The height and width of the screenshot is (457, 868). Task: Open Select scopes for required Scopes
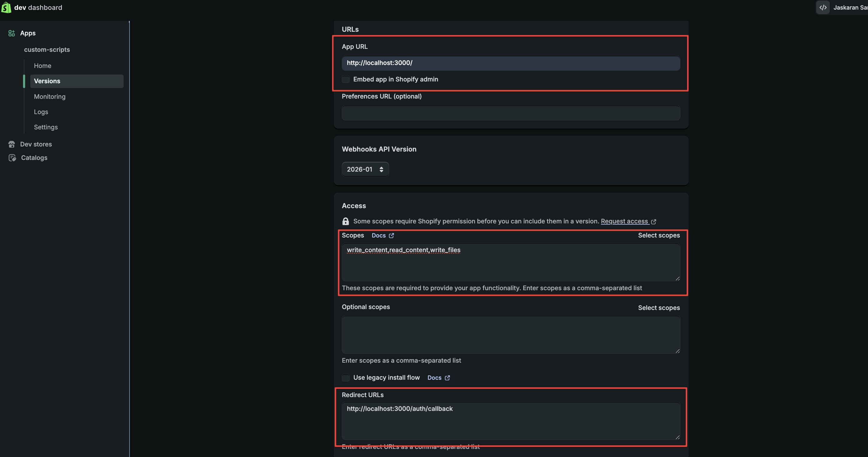pos(659,235)
